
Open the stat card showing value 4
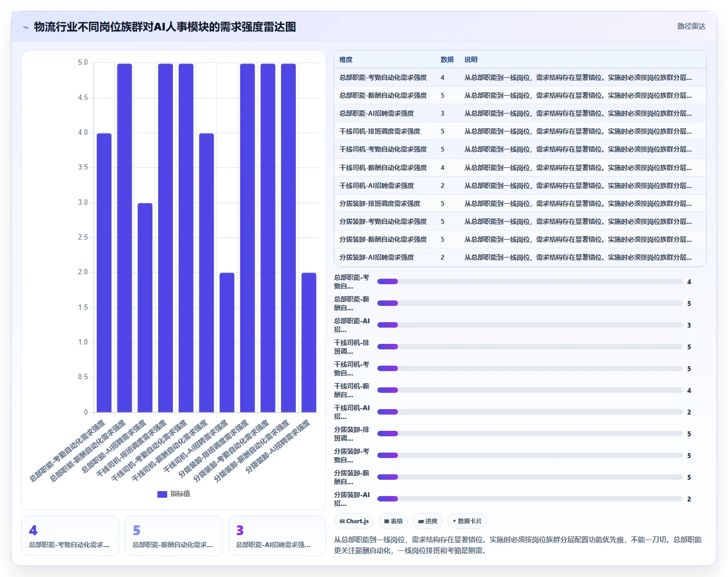[x=70, y=536]
